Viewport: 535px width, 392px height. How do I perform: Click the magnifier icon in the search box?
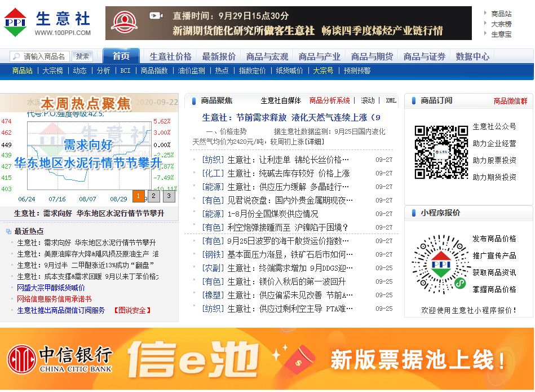point(16,56)
